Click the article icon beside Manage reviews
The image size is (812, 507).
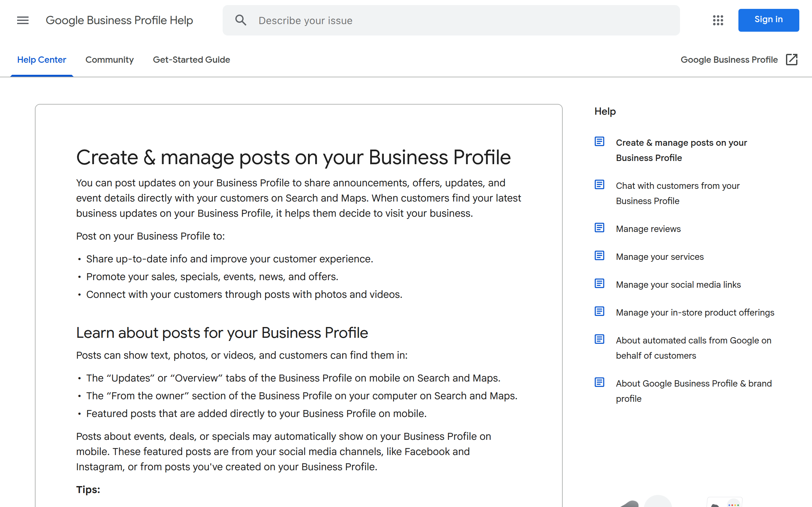[599, 228]
